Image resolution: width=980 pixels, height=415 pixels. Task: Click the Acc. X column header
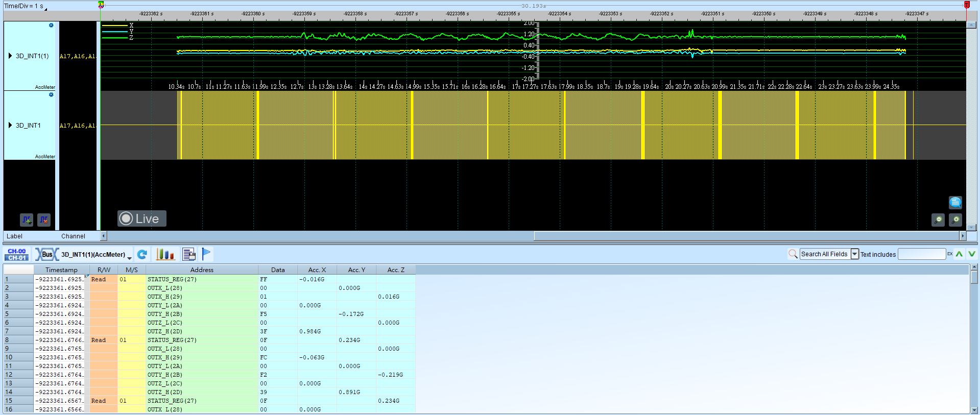tap(317, 270)
